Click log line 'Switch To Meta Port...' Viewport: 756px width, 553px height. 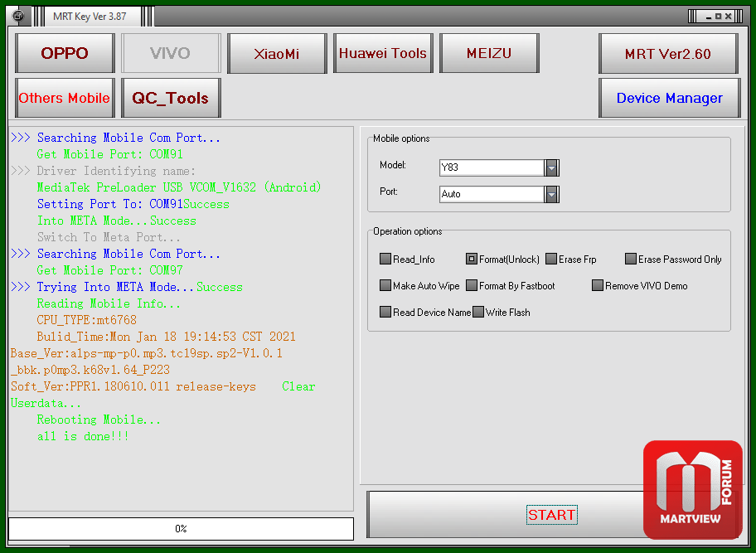(x=109, y=237)
